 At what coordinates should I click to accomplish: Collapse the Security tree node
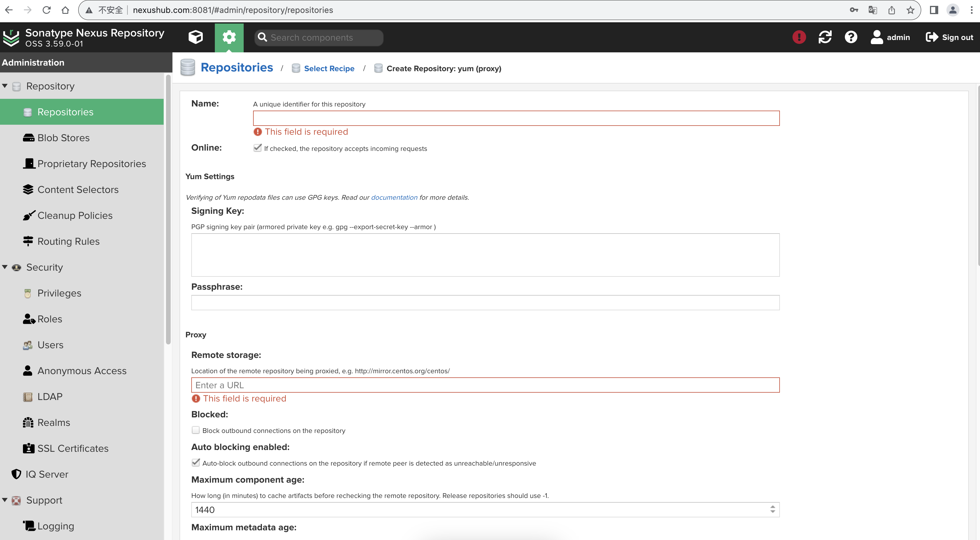point(5,267)
